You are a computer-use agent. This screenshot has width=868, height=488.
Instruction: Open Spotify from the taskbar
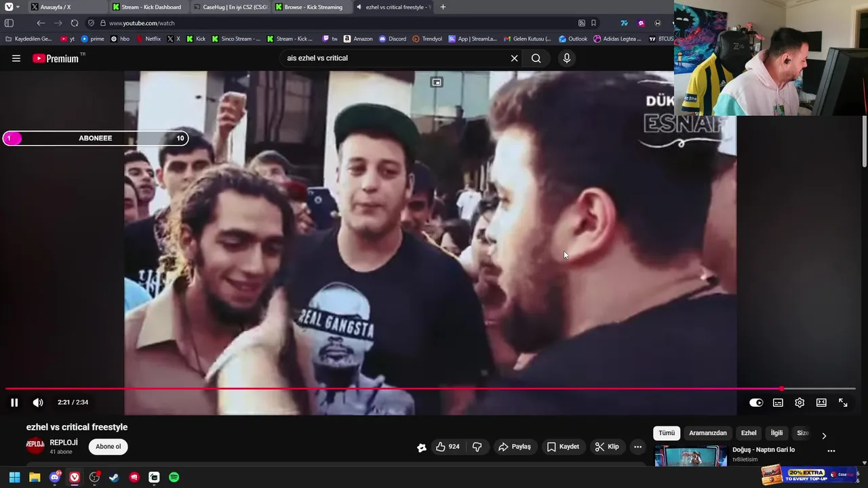pyautogui.click(x=174, y=477)
